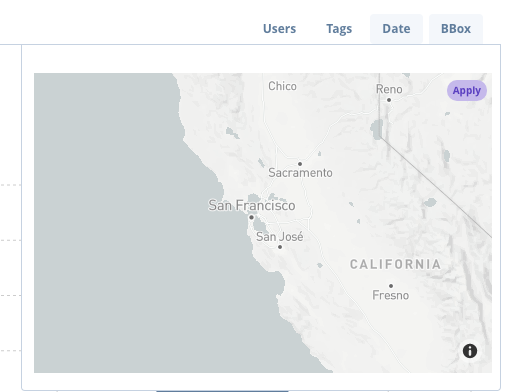Click the CALIFORNIA state label
The width and height of the screenshot is (518, 392).
tap(396, 264)
